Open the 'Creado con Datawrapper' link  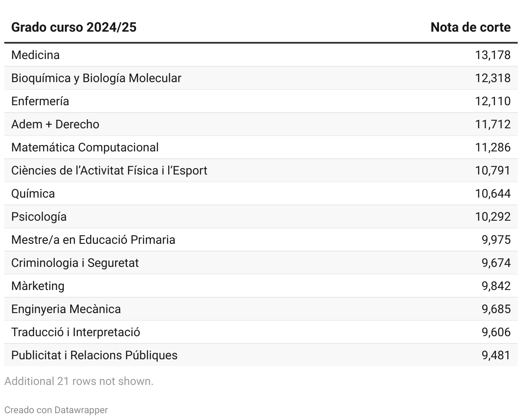click(56, 410)
